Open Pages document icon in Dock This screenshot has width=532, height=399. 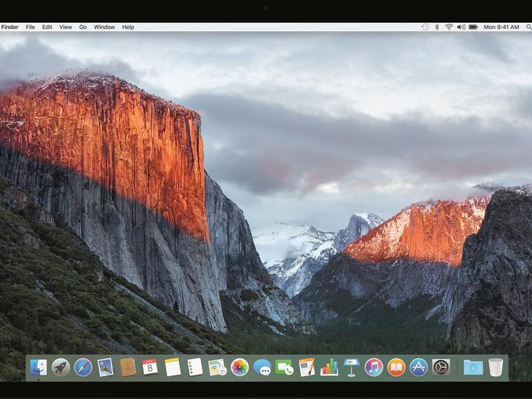click(307, 367)
